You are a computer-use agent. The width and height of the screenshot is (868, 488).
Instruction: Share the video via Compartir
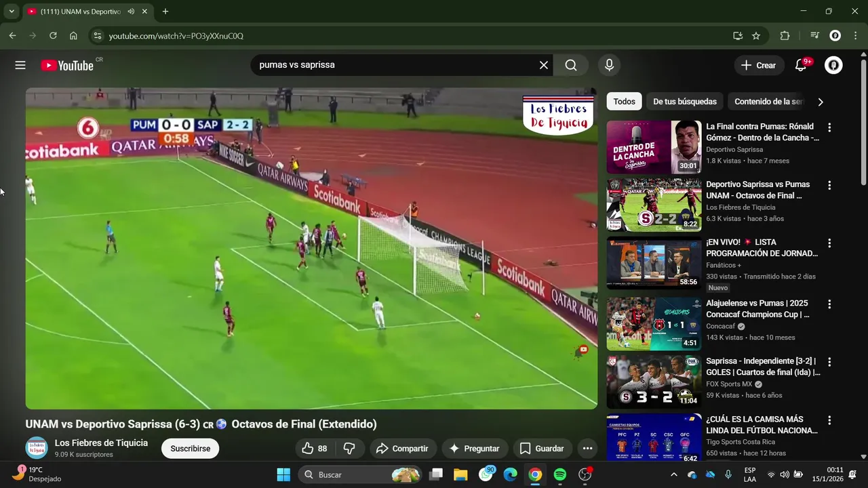tap(402, 448)
